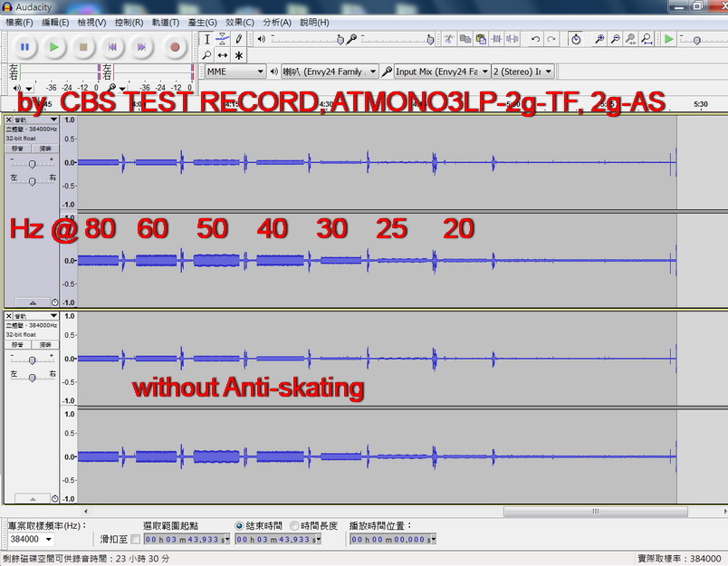Open the 檢視(V) menu
The height and width of the screenshot is (566, 728).
coord(91,23)
